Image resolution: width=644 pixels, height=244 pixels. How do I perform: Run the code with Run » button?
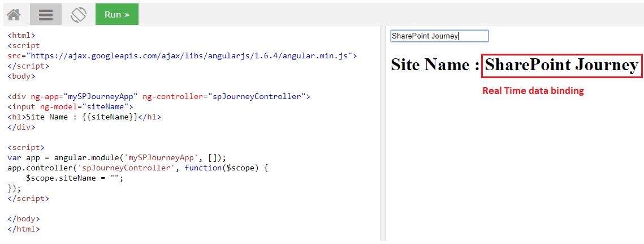[x=117, y=14]
